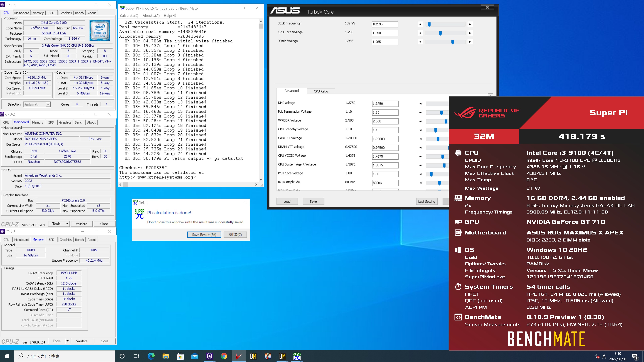Decrease DRAM Voltage with the left arrow
This screenshot has width=644, height=362.
420,42
